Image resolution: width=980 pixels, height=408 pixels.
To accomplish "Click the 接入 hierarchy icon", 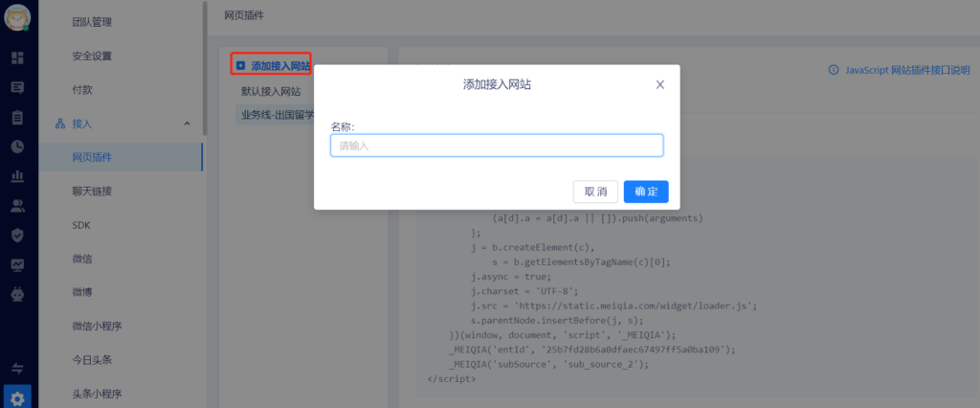I will tap(60, 124).
